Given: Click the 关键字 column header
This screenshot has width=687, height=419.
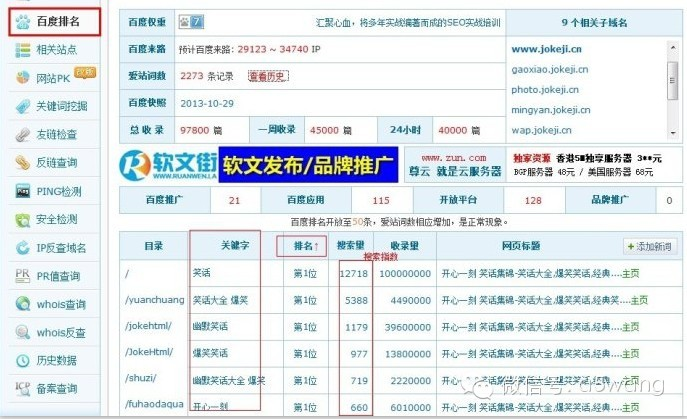Looking at the screenshot, I should pyautogui.click(x=235, y=245).
